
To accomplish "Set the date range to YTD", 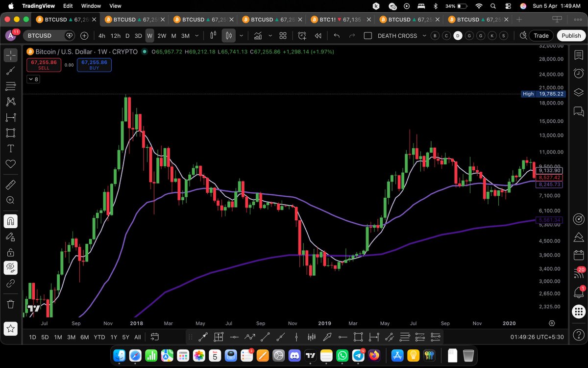I will (x=99, y=337).
